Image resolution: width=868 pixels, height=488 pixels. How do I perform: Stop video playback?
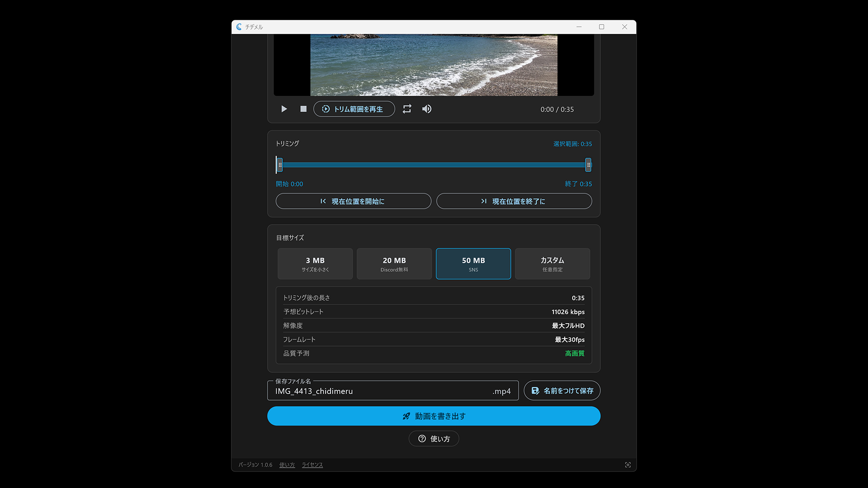coord(303,109)
